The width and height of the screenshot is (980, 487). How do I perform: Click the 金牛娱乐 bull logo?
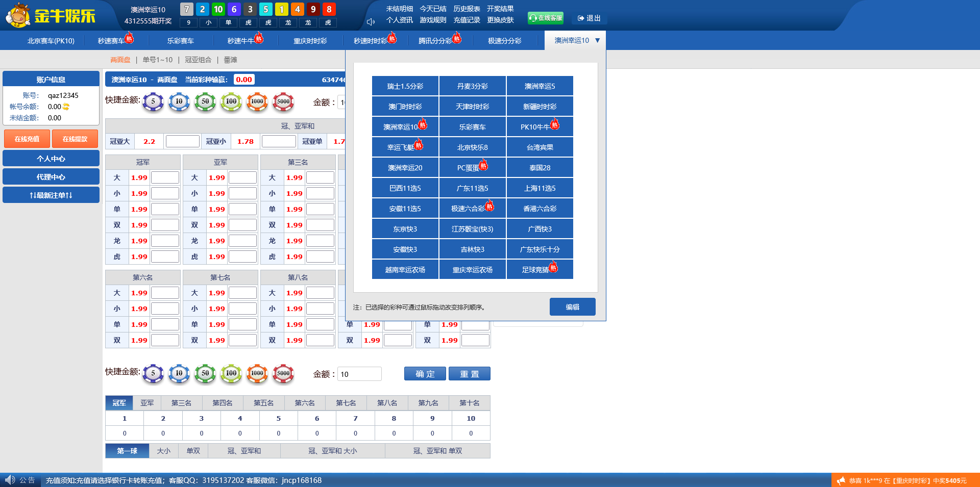coord(18,15)
